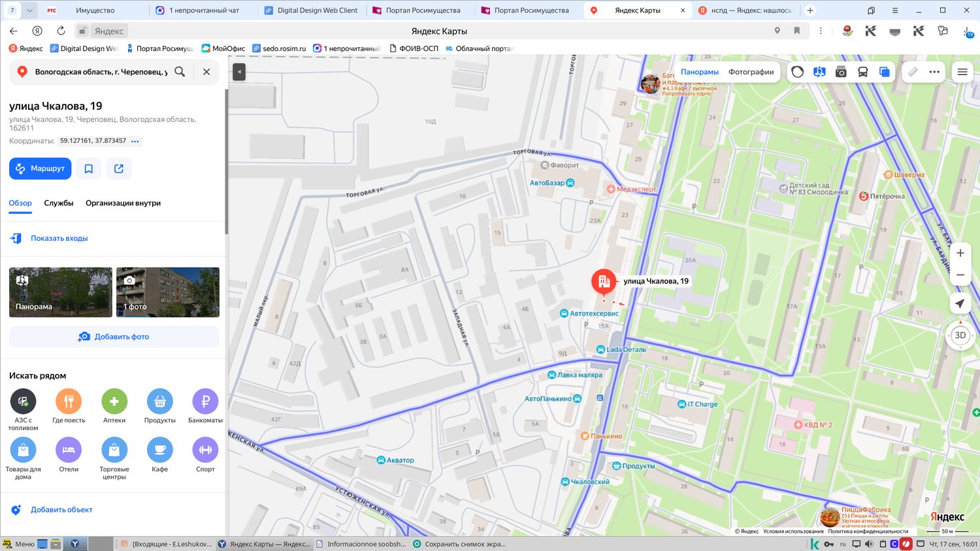Search nearby Аптеки
This screenshot has width=980, height=551.
point(114,401)
